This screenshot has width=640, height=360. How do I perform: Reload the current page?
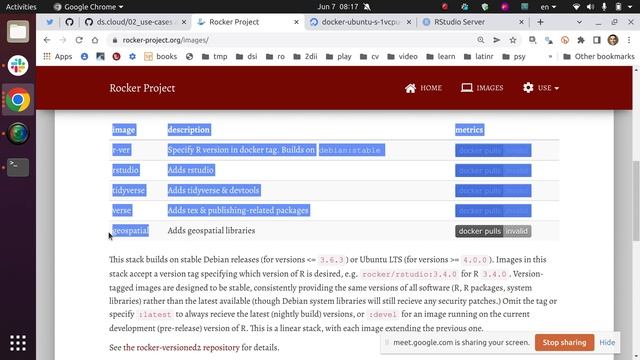click(79, 40)
